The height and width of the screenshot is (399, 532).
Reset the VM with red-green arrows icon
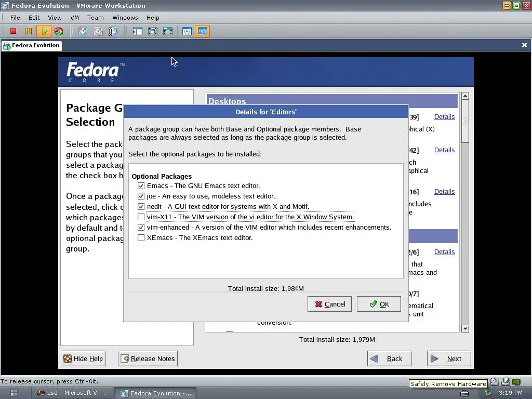tap(59, 31)
